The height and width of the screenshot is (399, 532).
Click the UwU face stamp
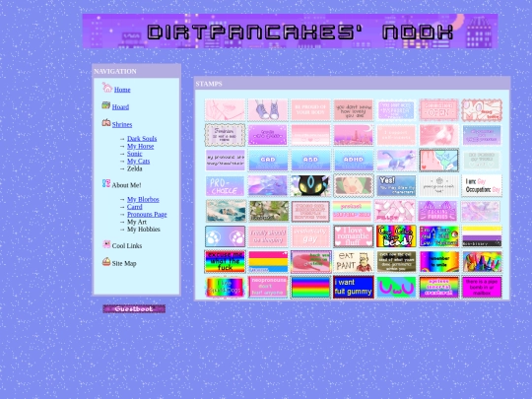[396, 287]
